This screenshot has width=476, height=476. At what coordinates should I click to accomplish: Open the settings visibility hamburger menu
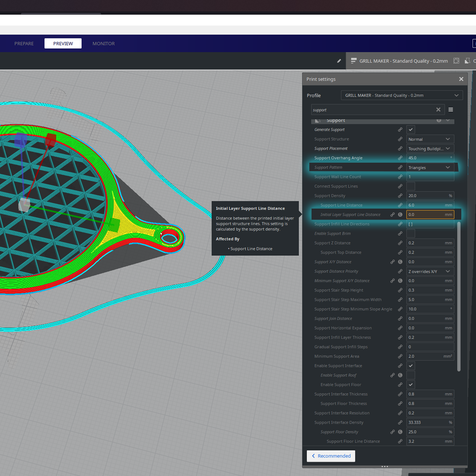(451, 110)
